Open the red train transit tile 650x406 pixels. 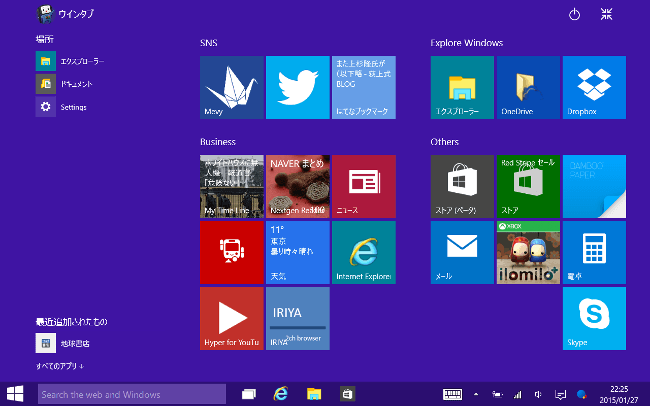(232, 253)
